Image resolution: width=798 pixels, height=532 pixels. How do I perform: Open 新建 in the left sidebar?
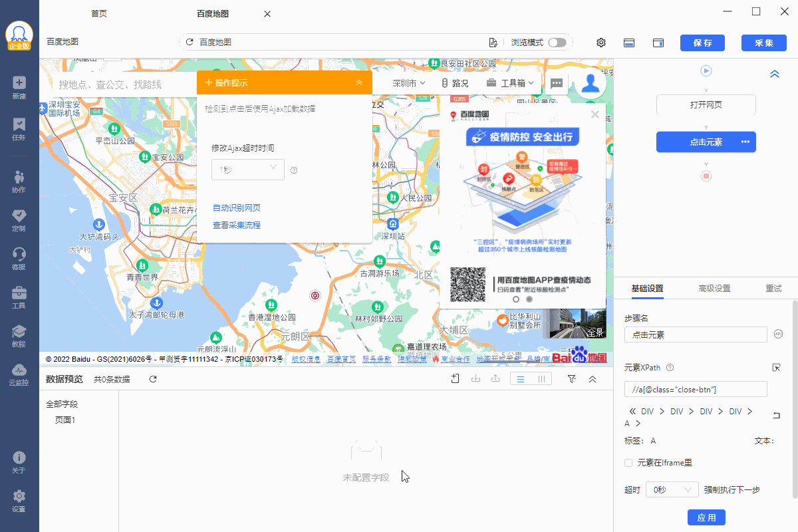(x=19, y=88)
